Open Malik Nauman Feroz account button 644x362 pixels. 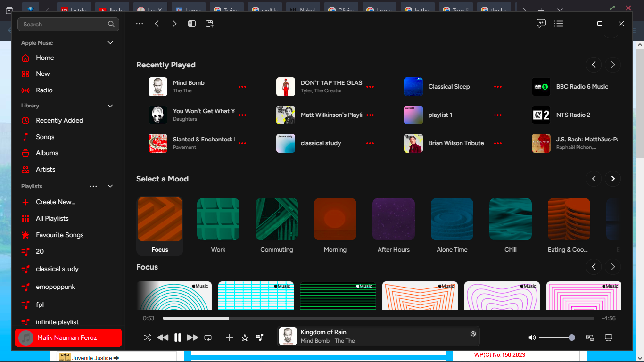coord(68,337)
